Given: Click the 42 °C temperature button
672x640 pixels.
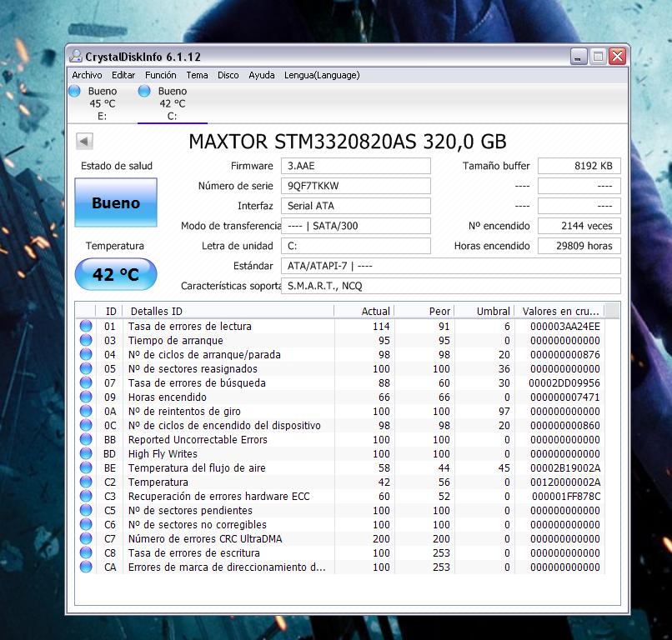Looking at the screenshot, I should point(116,274).
